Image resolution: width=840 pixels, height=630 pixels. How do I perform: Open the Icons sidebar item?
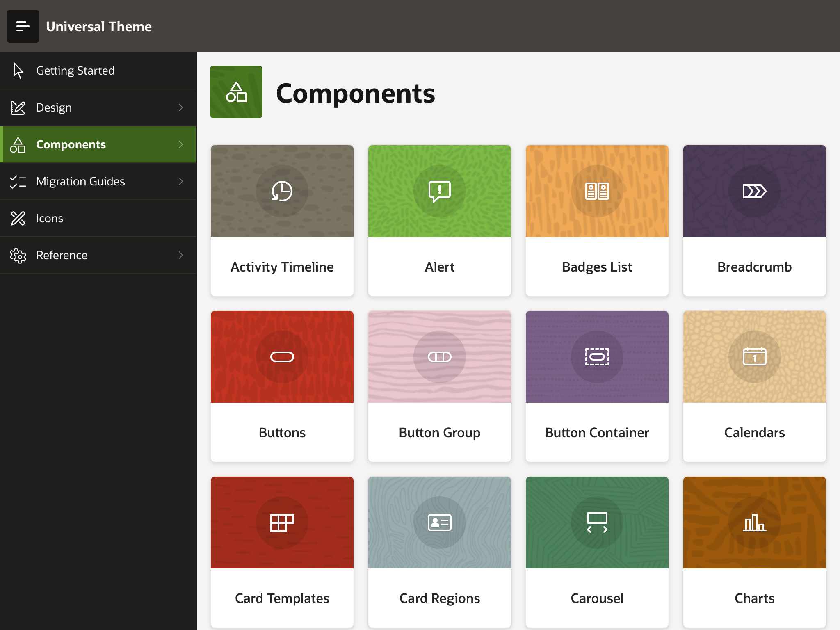tap(50, 218)
